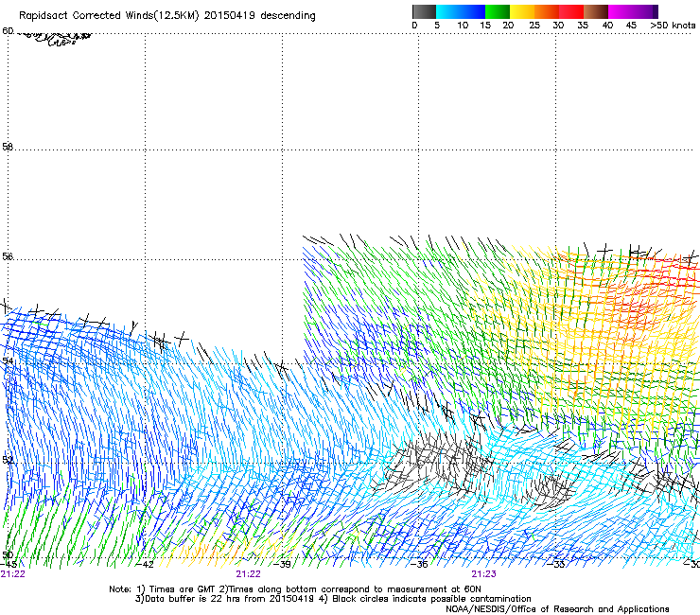This screenshot has height=615, width=700.
Task: Click the '>50 knots' legend label
Action: pyautogui.click(x=673, y=26)
